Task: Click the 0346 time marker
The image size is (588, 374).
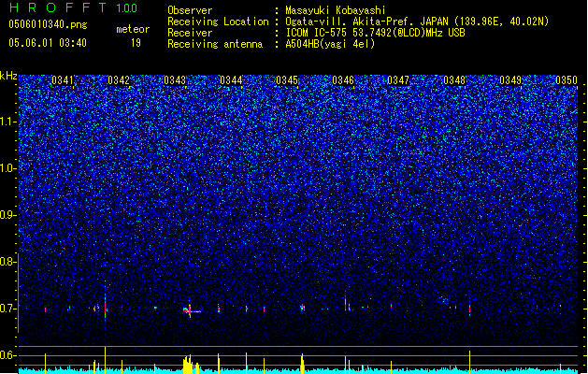Action: tap(343, 80)
